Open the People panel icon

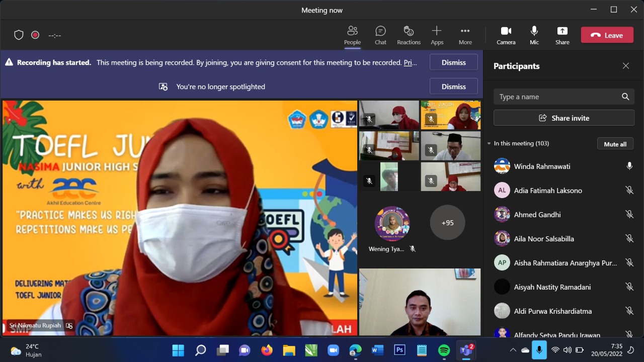point(352,31)
